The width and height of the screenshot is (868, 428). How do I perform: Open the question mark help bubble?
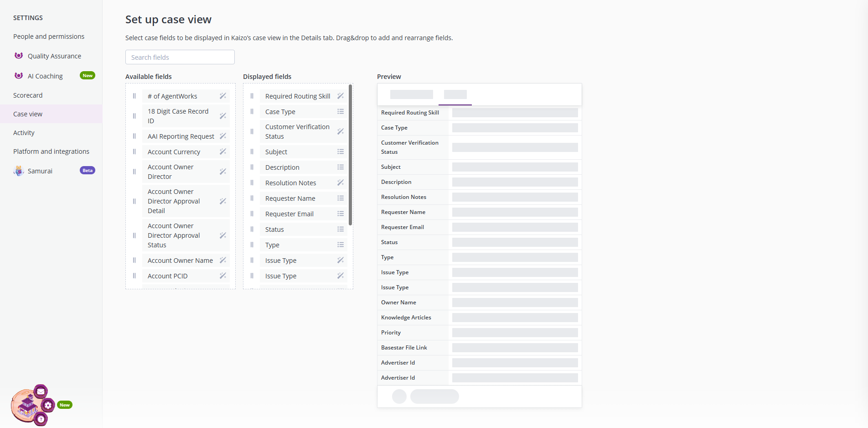[x=41, y=419]
